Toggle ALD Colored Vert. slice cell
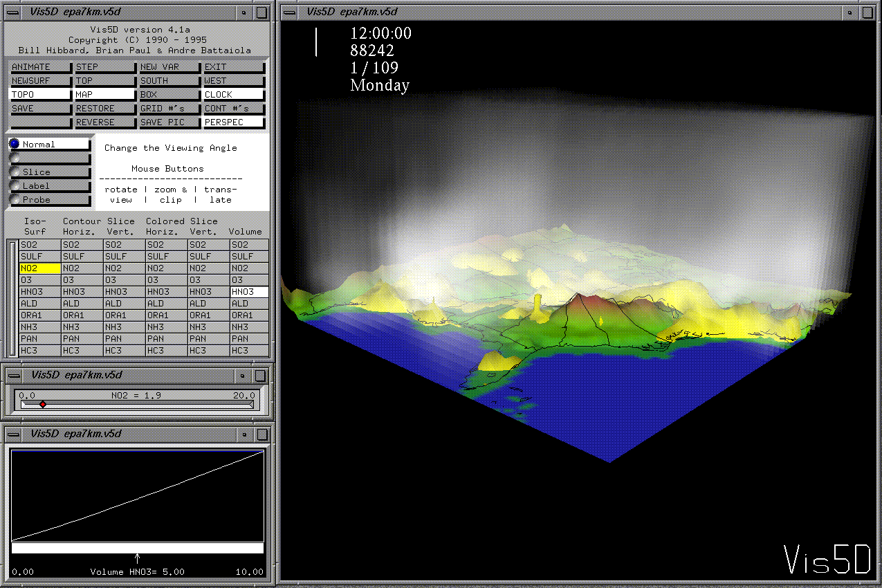Viewport: 882px width, 588px height. (208, 304)
